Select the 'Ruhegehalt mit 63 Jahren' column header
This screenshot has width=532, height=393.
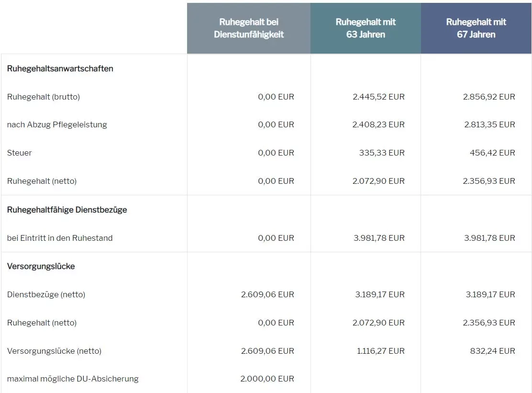click(x=366, y=28)
